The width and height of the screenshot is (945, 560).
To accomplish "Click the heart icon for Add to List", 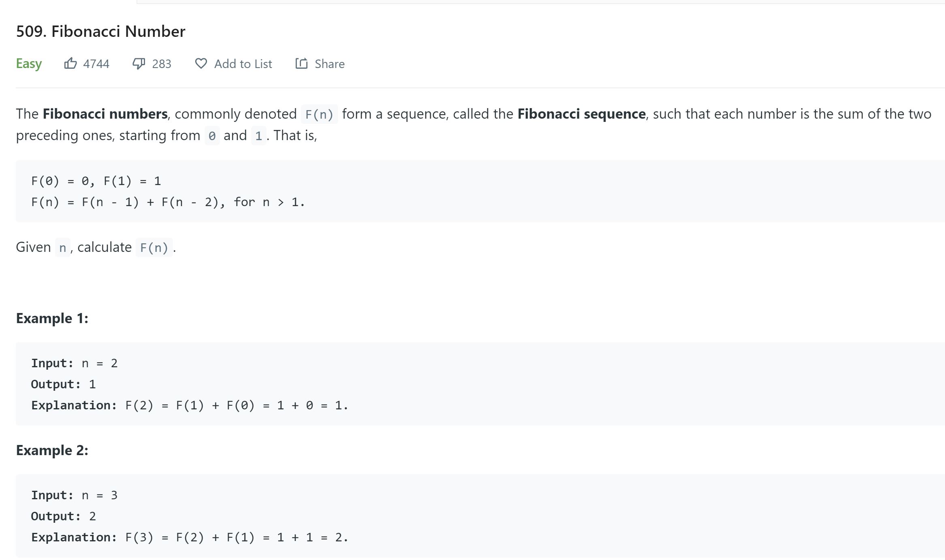I will (201, 64).
